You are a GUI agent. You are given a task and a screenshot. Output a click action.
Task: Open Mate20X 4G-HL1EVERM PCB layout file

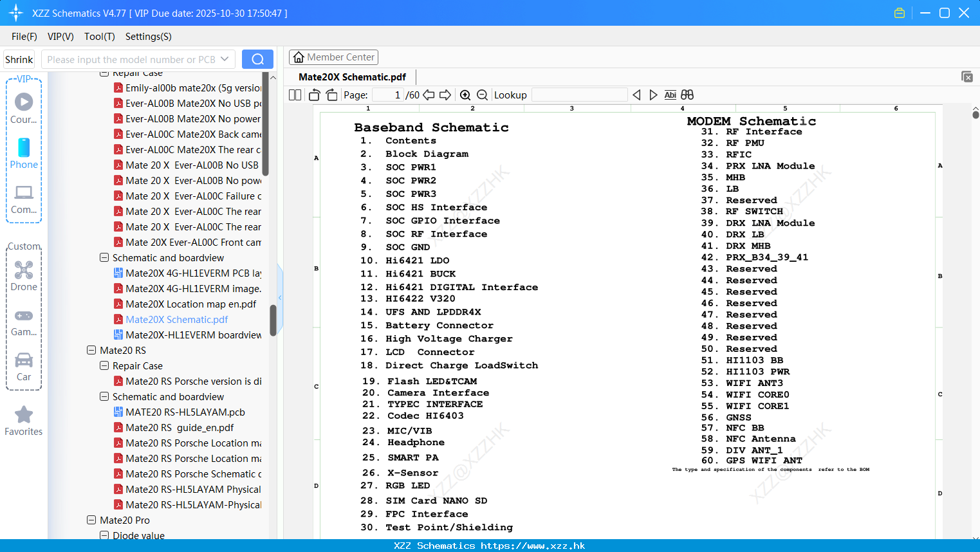click(x=193, y=273)
